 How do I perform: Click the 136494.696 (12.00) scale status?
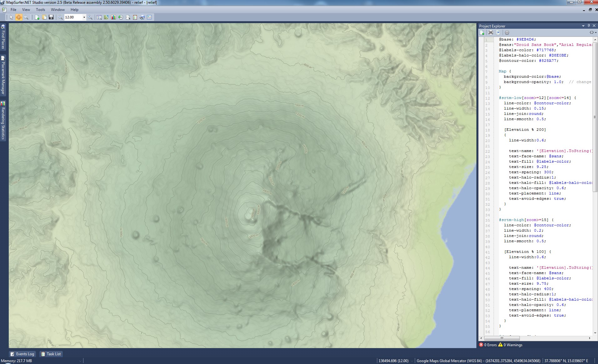pos(394,361)
